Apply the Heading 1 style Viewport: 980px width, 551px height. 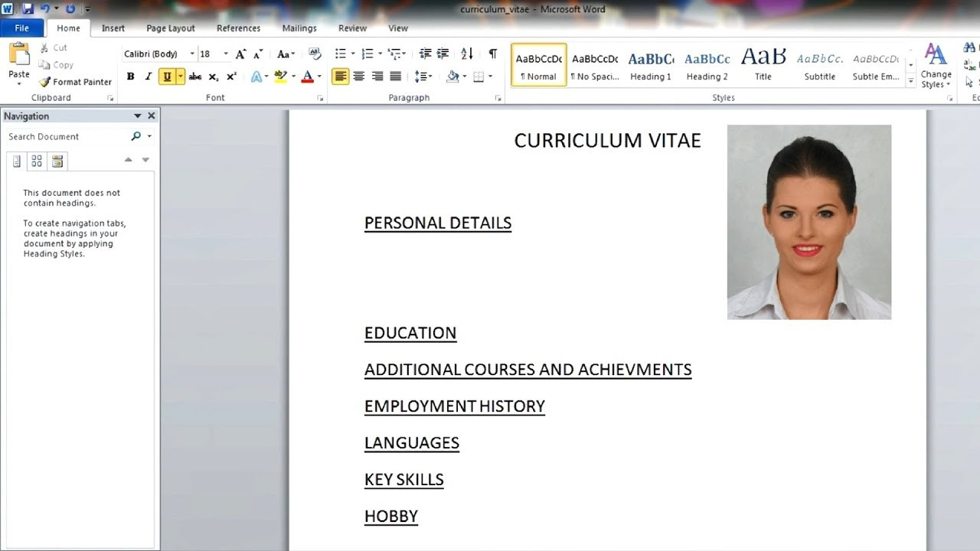click(651, 64)
